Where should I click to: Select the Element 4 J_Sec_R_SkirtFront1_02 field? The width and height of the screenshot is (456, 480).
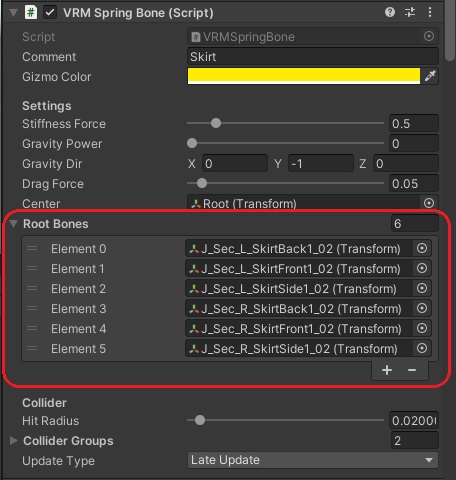pyautogui.click(x=308, y=329)
